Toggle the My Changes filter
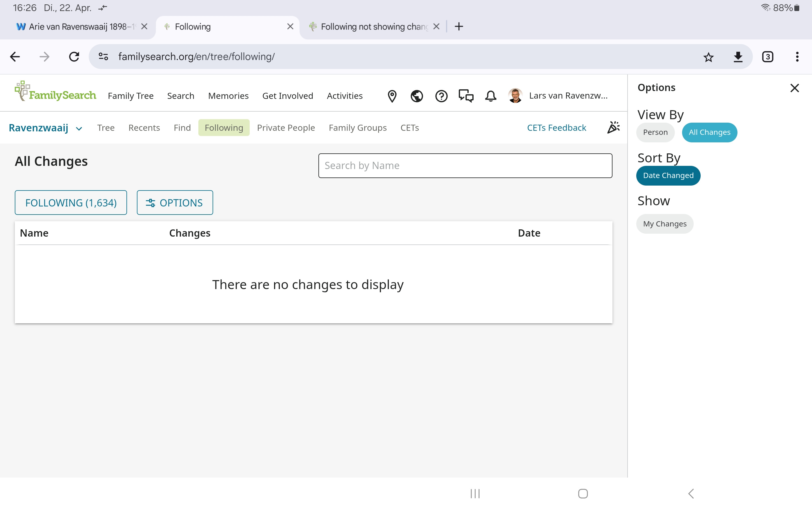This screenshot has height=508, width=812. 664,224
